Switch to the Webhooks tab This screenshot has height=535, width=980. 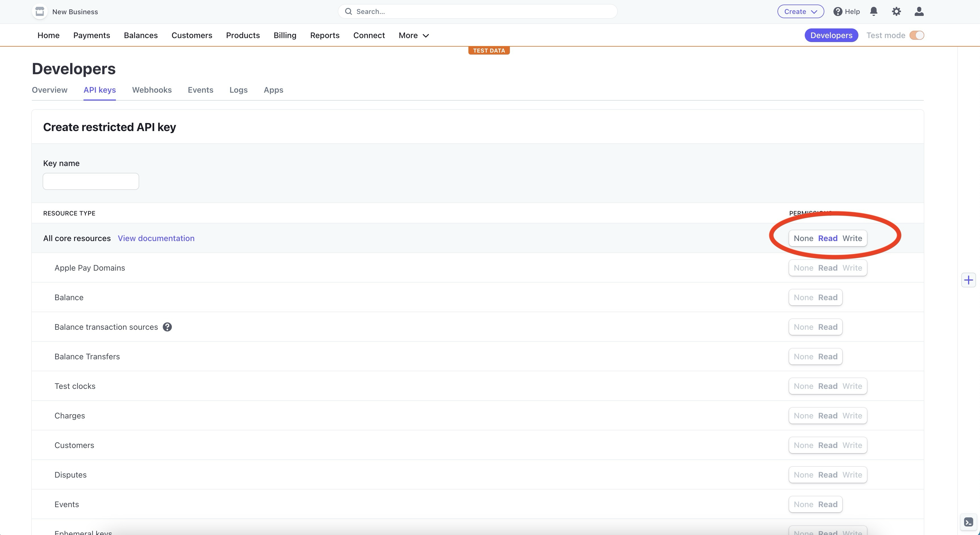[152, 90]
